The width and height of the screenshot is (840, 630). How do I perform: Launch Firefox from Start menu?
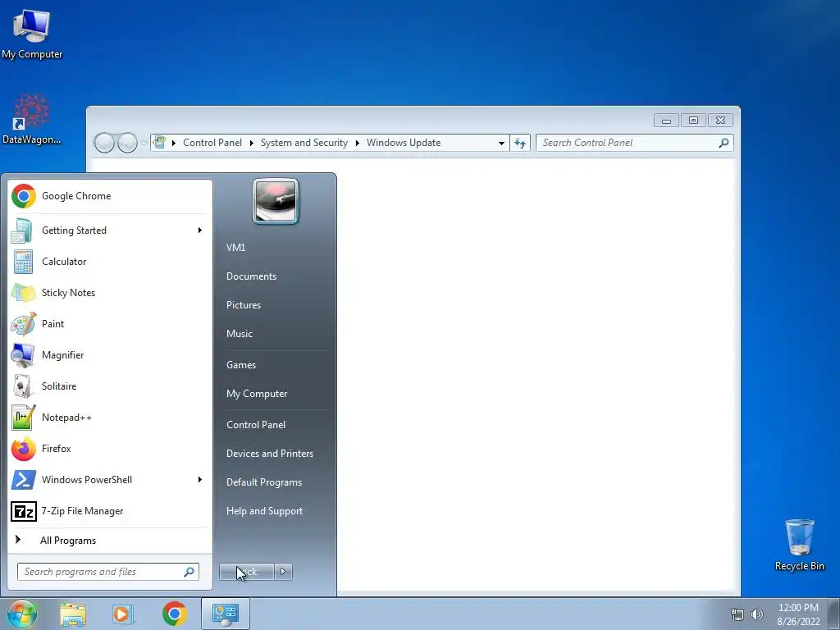(x=109, y=449)
